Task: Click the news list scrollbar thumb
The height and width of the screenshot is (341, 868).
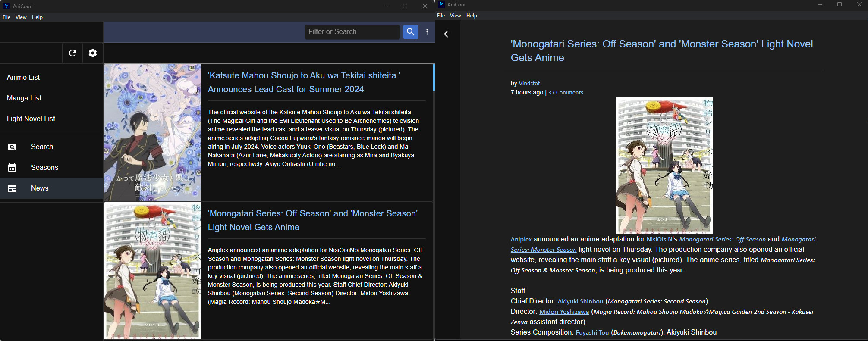Action: pos(434,78)
